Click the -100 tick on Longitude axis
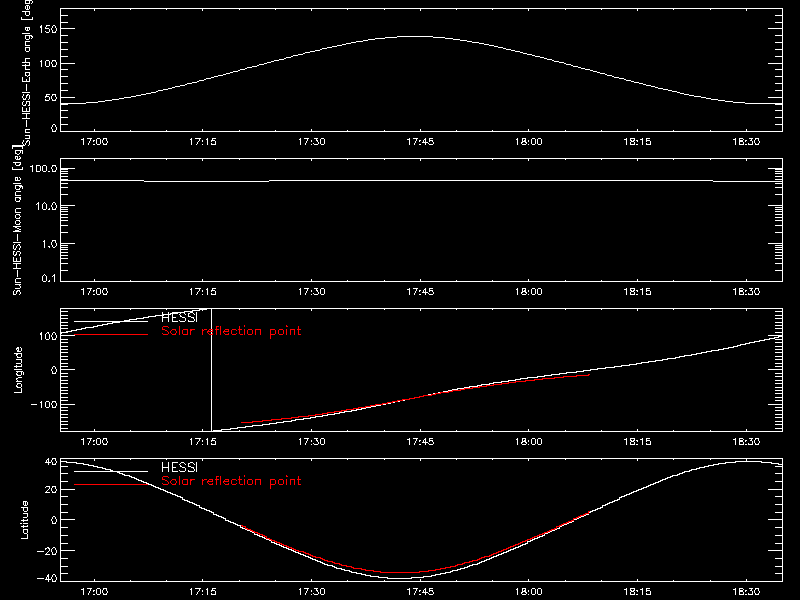This screenshot has width=800, height=600. coord(45,404)
